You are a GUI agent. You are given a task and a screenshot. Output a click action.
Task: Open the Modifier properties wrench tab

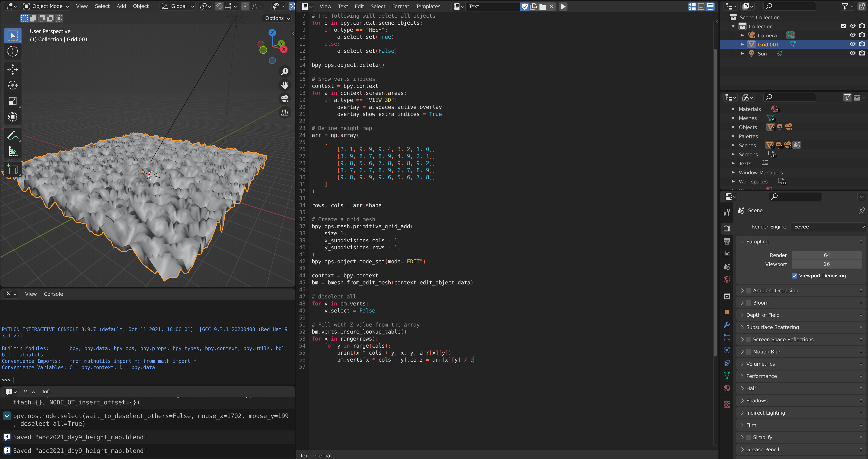(x=727, y=325)
